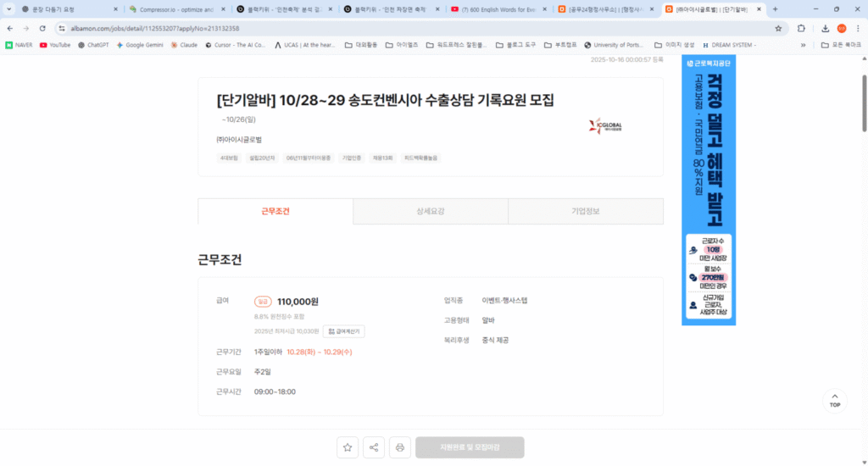
Task: Click the 채용13회 tag
Action: click(382, 158)
